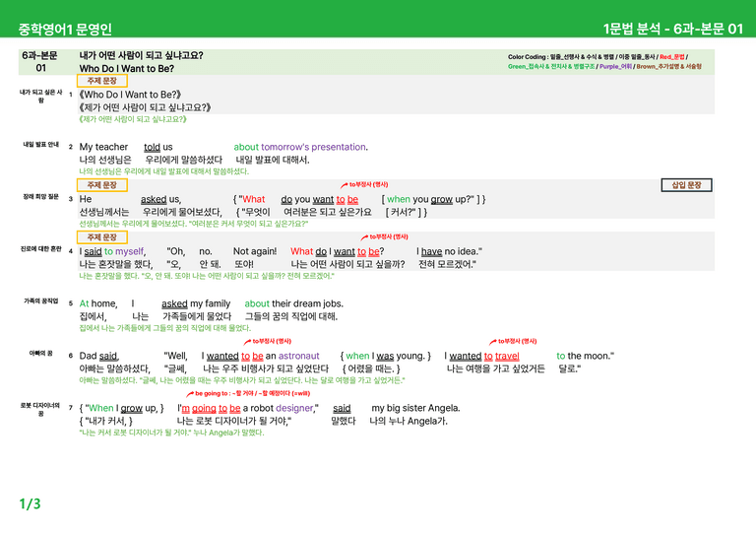Click "about their dream jobs."
Viewport: 756px width, 535px height.
click(x=294, y=303)
